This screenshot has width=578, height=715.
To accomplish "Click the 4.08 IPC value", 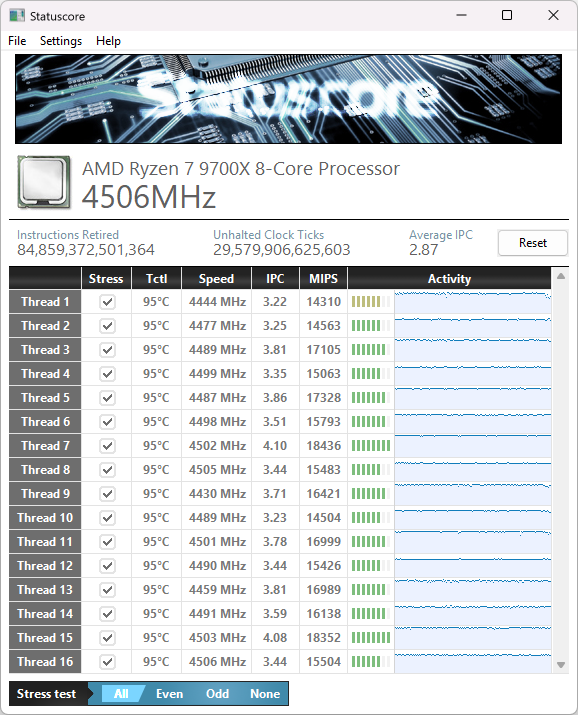I will point(275,637).
